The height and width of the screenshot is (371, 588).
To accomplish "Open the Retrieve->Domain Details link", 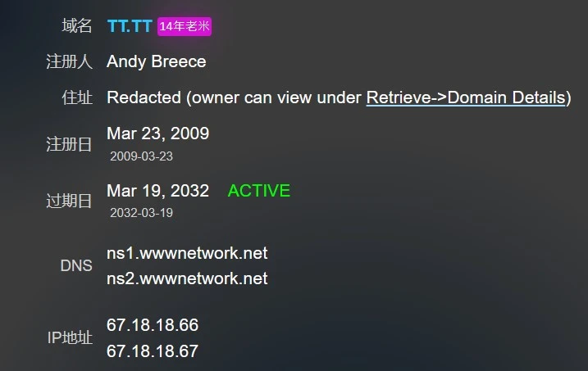I will coord(466,97).
